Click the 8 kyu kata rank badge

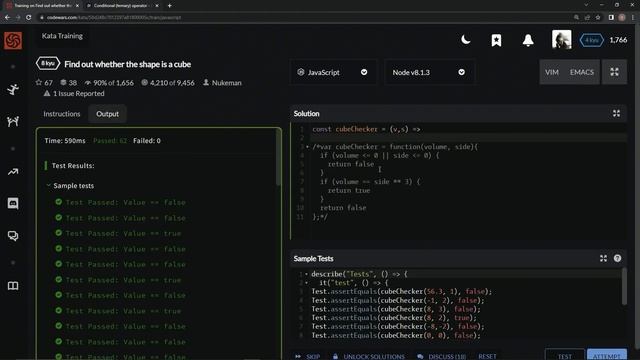pyautogui.click(x=48, y=64)
